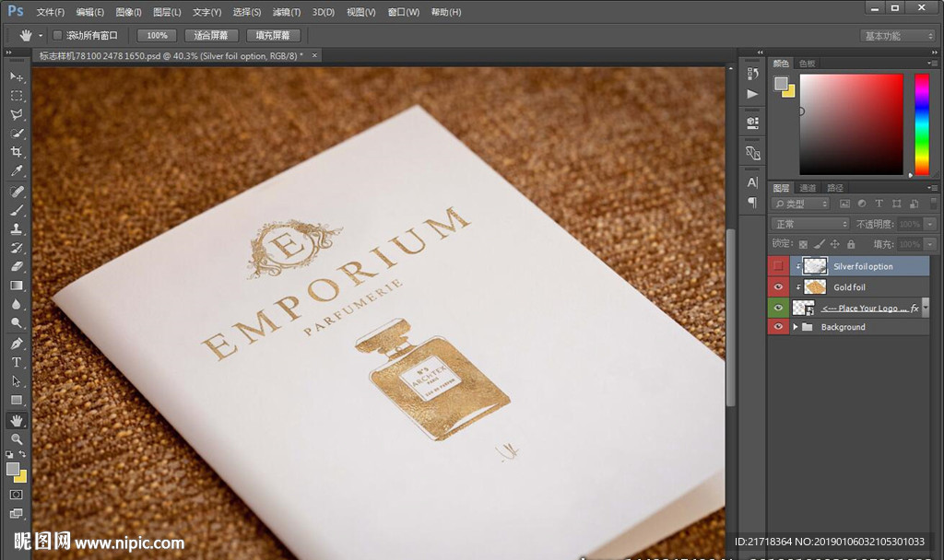Viewport: 944px width, 560px height.
Task: Open the 图层(L) menu
Action: click(167, 12)
